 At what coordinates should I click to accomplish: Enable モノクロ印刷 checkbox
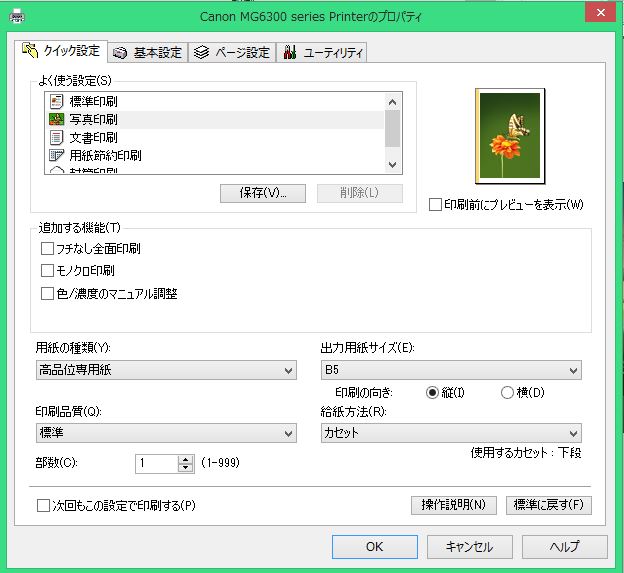47,271
